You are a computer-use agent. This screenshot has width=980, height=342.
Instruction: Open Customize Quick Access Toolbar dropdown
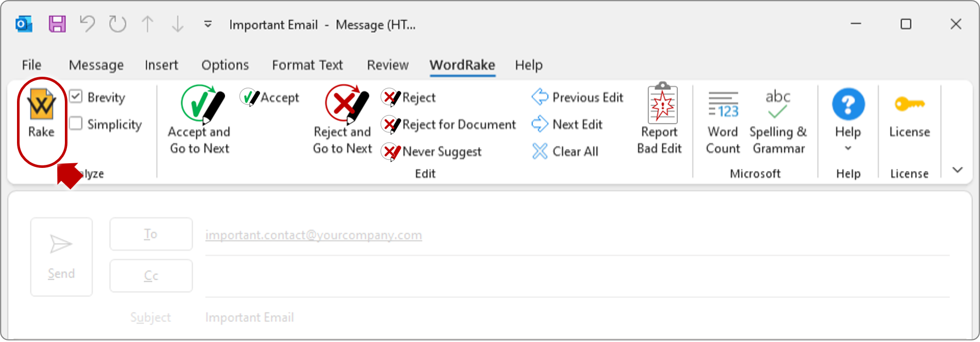pos(208,24)
